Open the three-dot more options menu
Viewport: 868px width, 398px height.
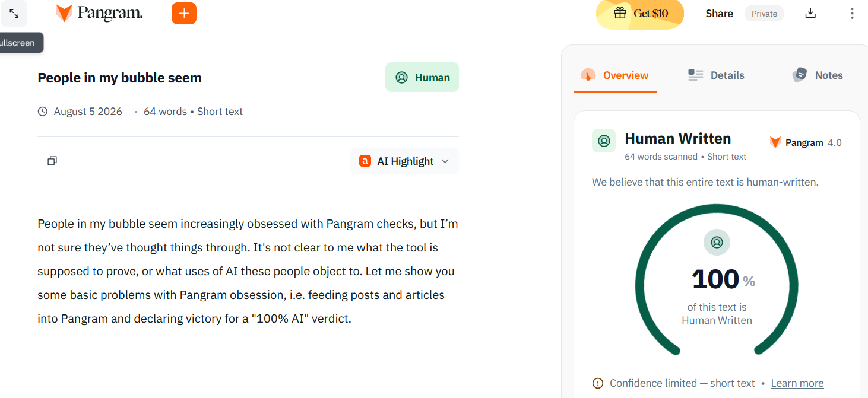point(852,13)
